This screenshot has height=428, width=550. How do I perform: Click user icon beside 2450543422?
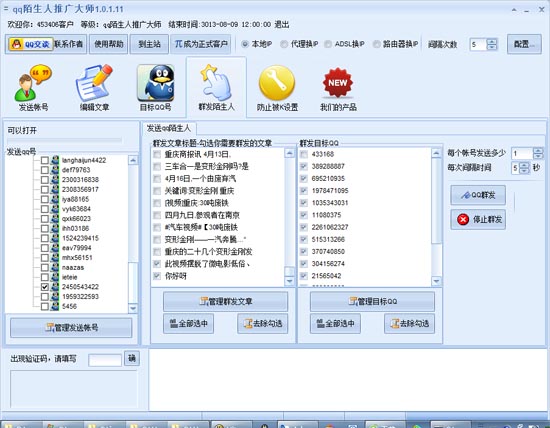pos(54,287)
